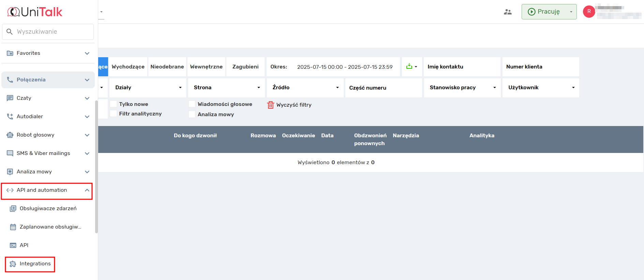Collapse the API and automation section
Screen dimensions: 644x280
pos(87,190)
